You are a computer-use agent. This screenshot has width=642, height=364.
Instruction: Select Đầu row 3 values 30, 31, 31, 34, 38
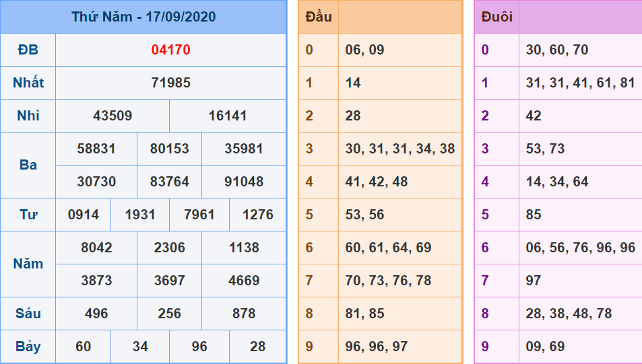pyautogui.click(x=400, y=149)
